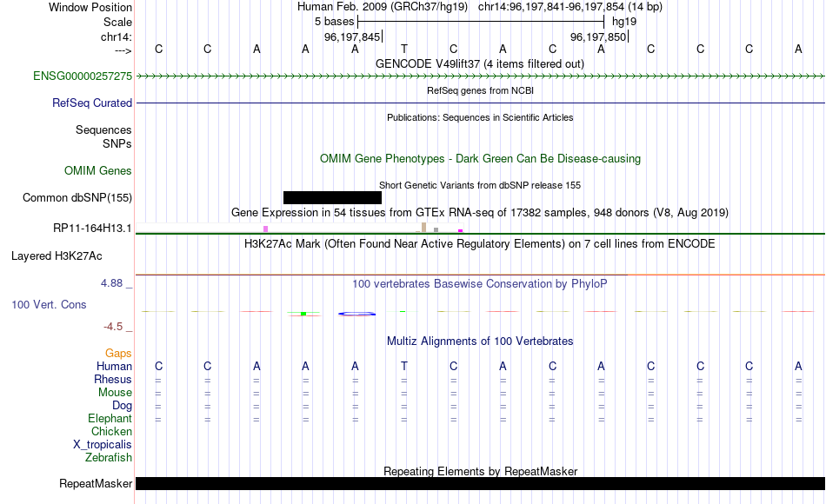This screenshot has height=504, width=826.
Task: Click Publications: Sequences in Scientific Articles title
Action: coord(480,117)
